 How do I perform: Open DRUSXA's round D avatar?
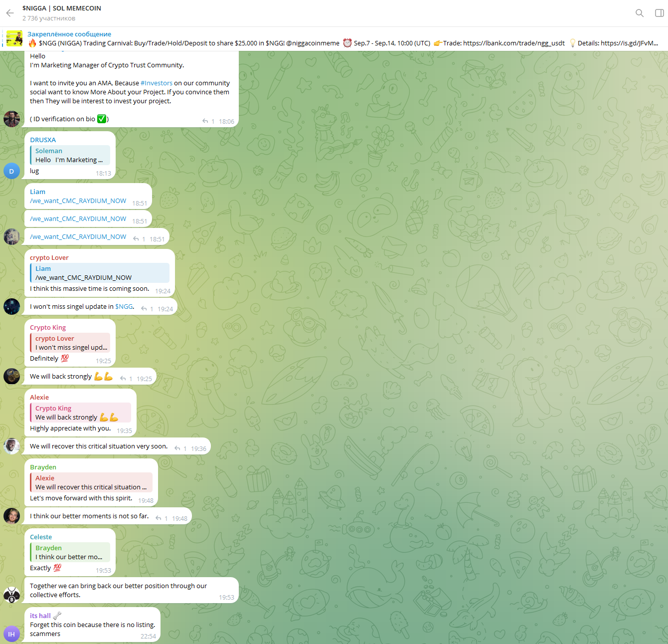[11, 171]
